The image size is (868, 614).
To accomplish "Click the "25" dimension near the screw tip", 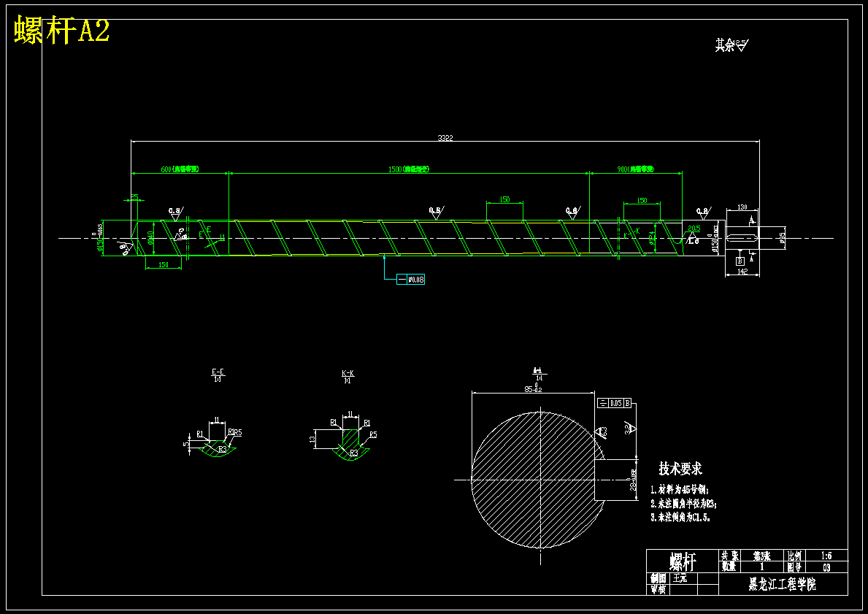I will click(x=134, y=197).
